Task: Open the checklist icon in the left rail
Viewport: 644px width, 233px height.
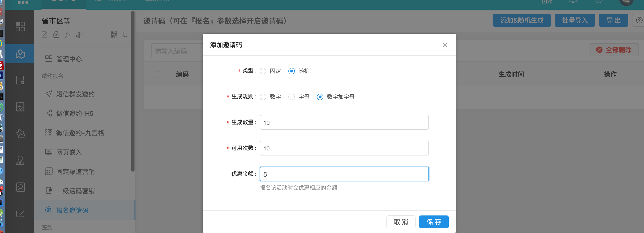Action: click(x=20, y=107)
